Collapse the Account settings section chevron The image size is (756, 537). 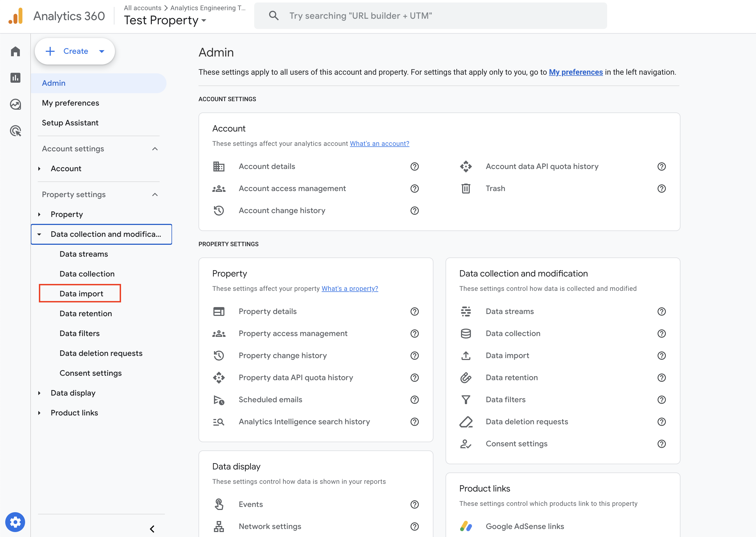155,149
